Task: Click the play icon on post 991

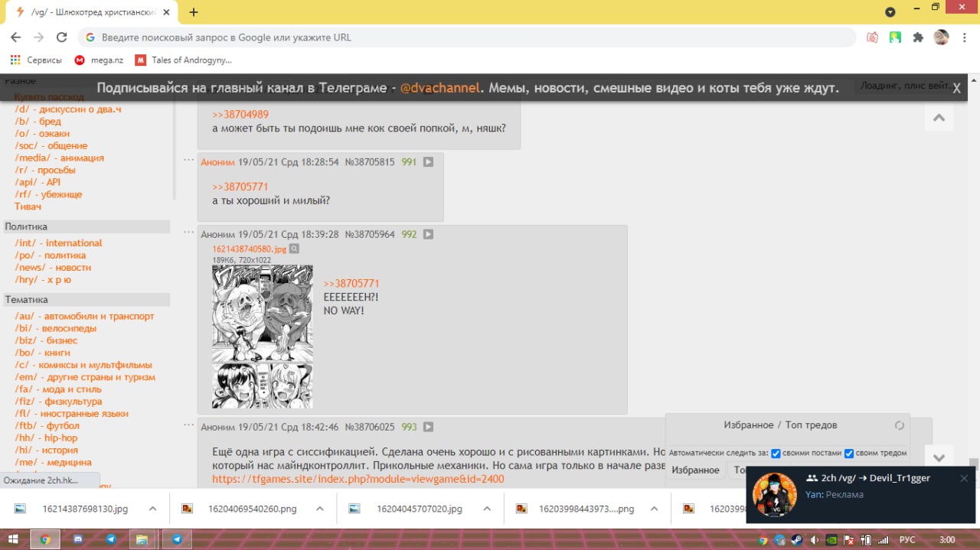Action: (x=429, y=162)
